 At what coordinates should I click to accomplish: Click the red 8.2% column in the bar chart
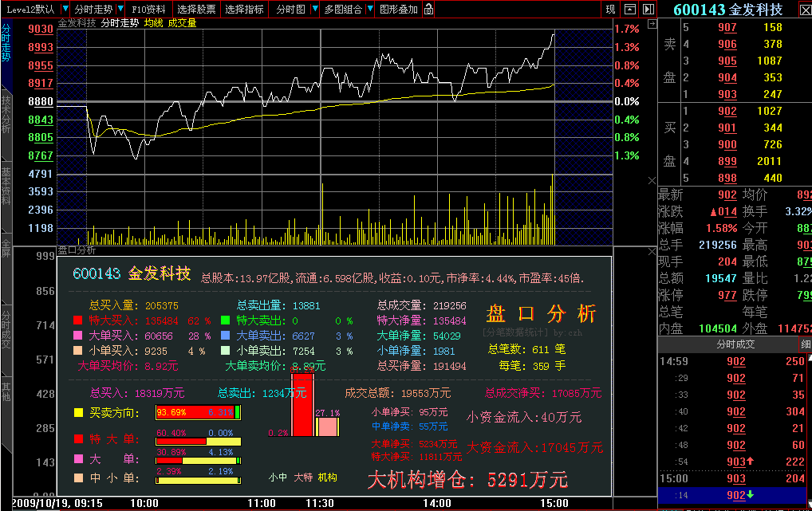pos(302,405)
